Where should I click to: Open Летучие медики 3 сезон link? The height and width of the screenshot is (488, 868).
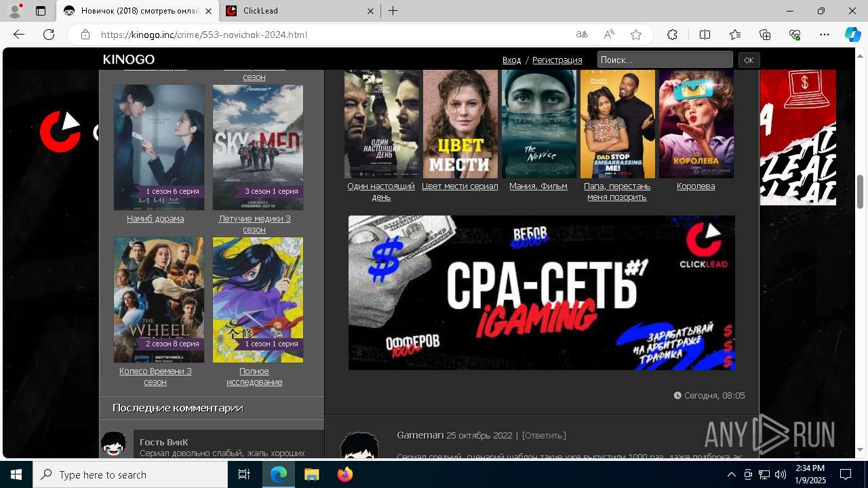(x=254, y=224)
